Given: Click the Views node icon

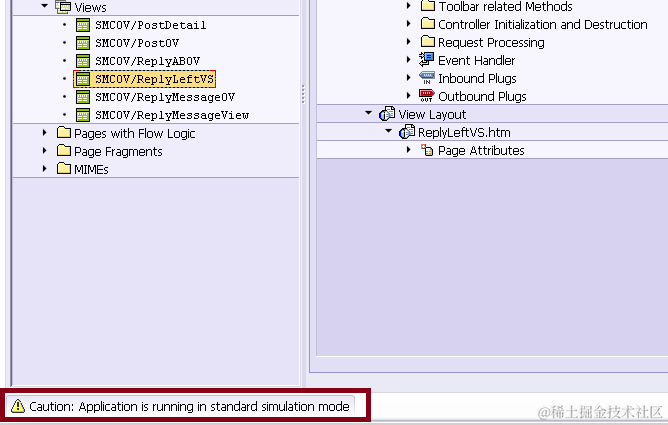Looking at the screenshot, I should click(63, 6).
